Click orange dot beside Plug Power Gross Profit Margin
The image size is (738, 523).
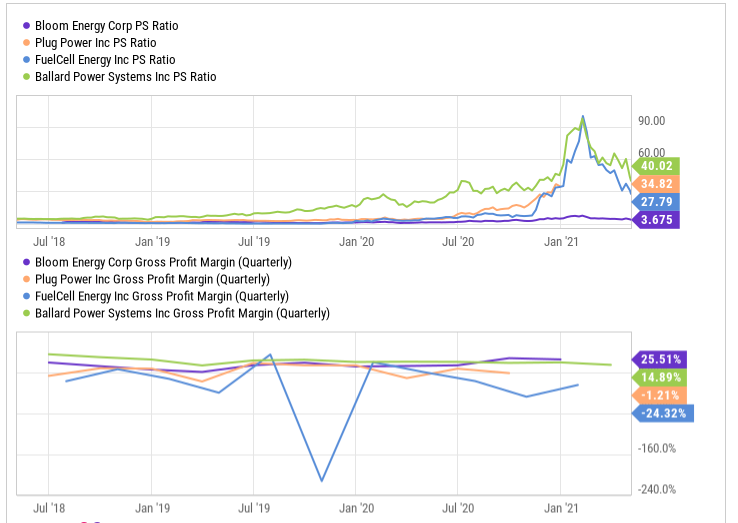[27, 279]
